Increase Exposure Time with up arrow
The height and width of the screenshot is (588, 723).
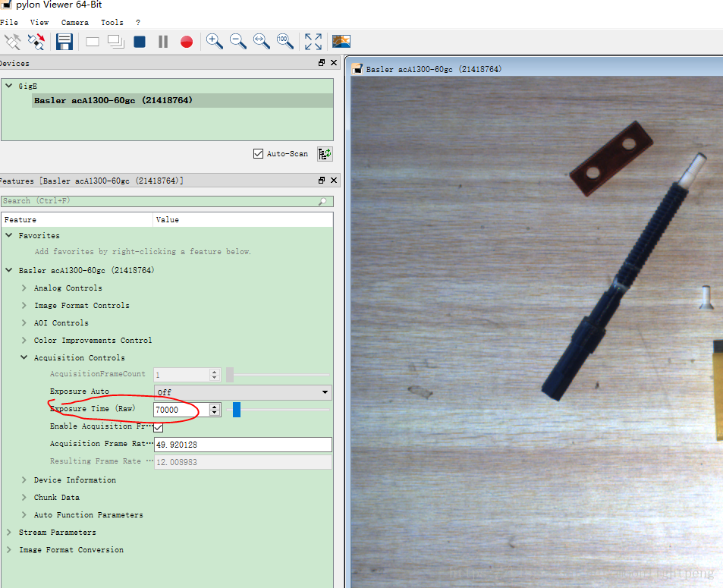(215, 407)
